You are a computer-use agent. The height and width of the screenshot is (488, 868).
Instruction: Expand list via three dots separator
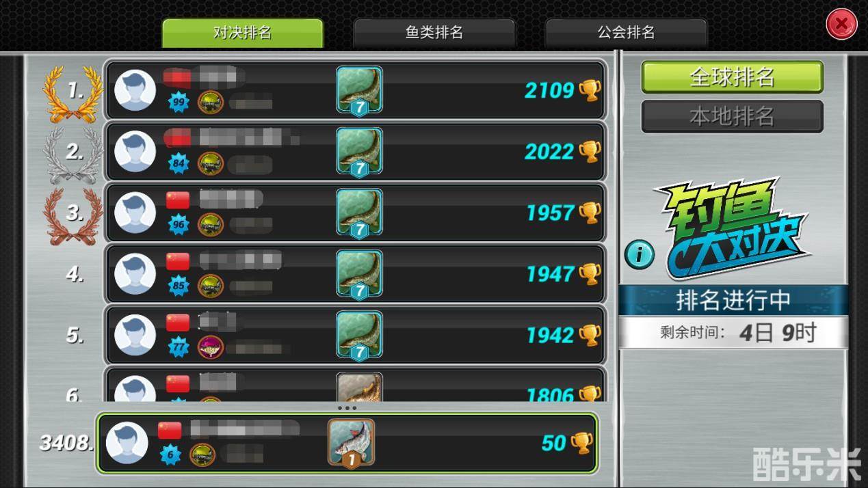tap(347, 408)
